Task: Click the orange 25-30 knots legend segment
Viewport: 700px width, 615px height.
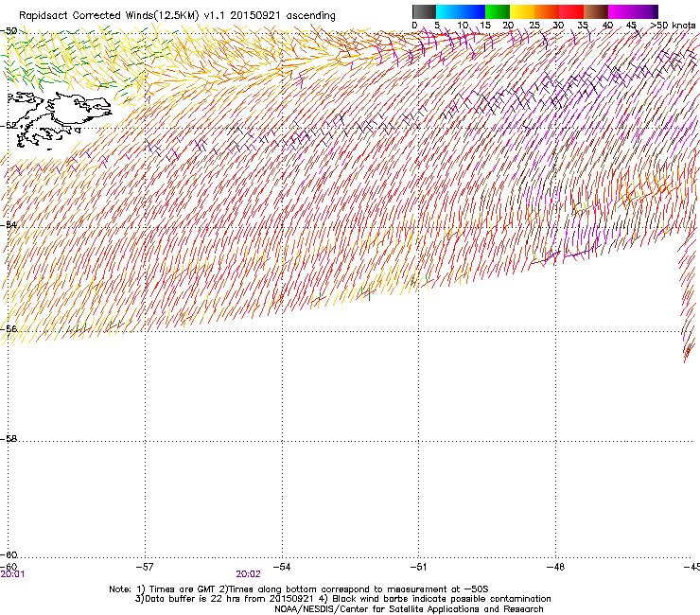Action: point(547,11)
